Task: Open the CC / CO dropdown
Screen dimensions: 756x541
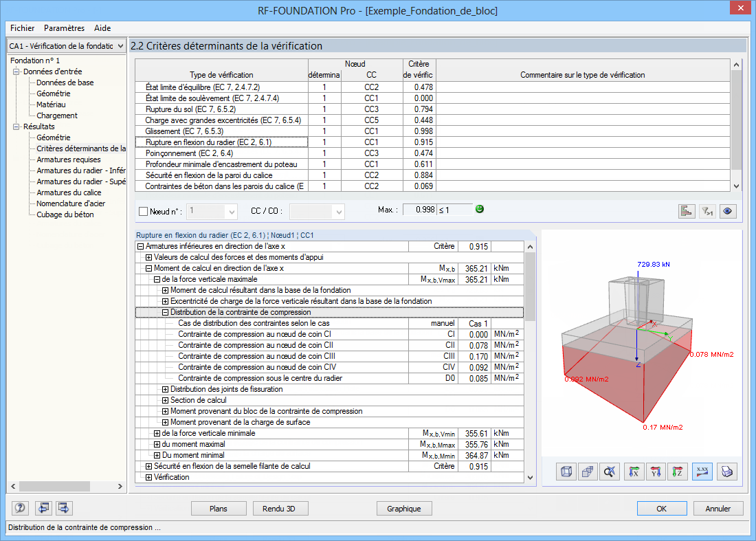Action: 339,212
